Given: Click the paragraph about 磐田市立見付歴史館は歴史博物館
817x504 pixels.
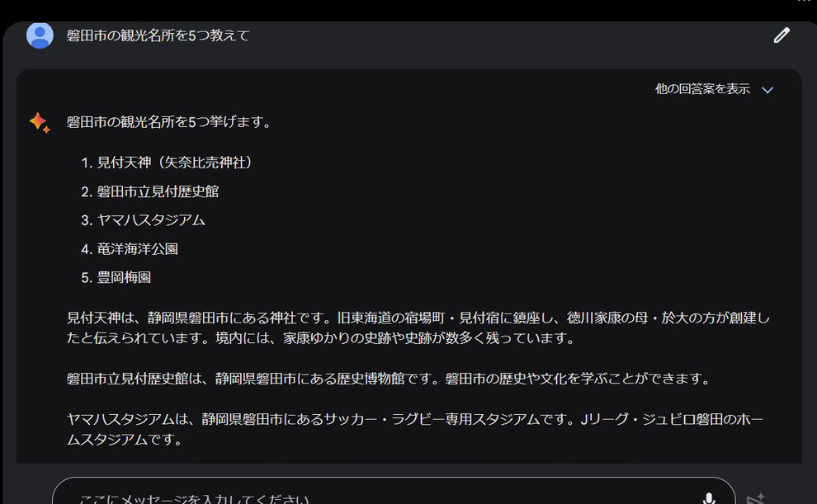Looking at the screenshot, I should [x=389, y=379].
